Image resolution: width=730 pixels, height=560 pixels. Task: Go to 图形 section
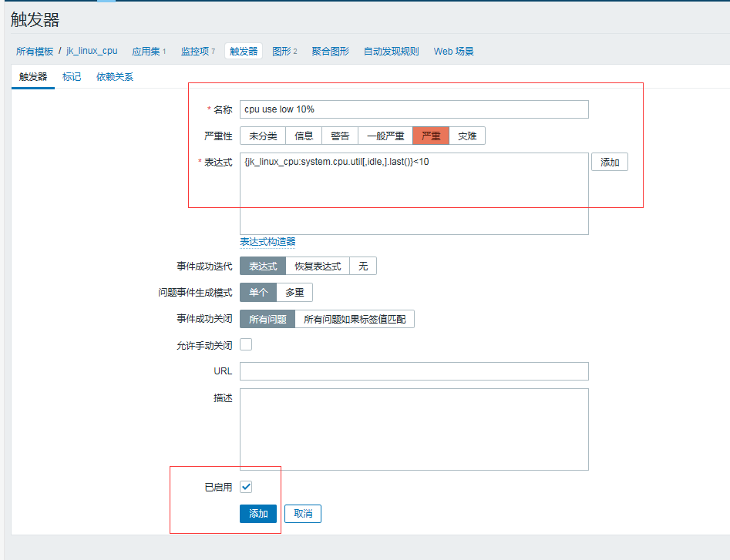pyautogui.click(x=281, y=51)
